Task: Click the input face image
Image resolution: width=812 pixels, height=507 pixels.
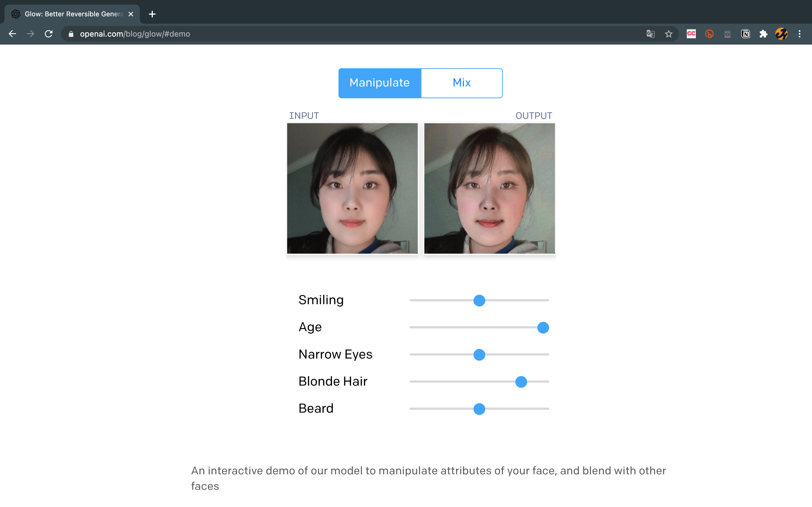Action: point(352,188)
